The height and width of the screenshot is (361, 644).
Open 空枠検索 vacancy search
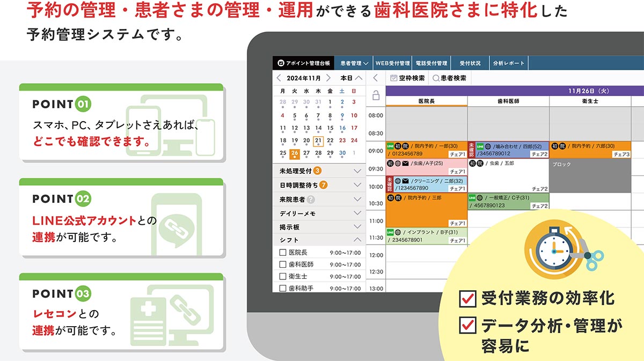click(408, 78)
